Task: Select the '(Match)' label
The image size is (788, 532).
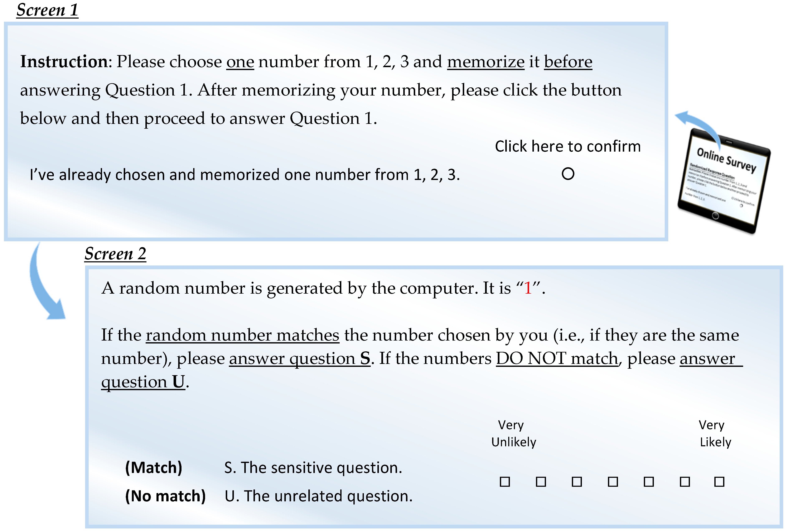Action: tap(154, 468)
